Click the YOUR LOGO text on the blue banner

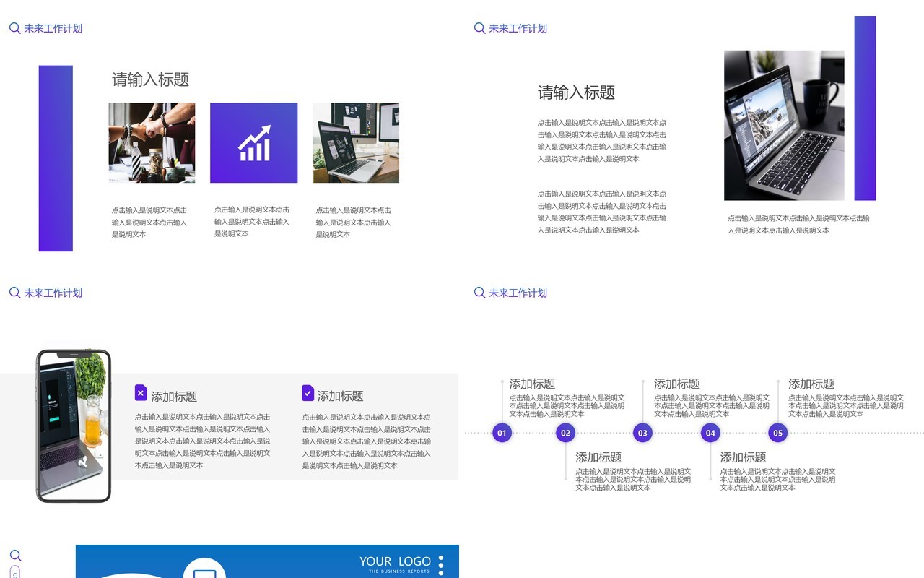(x=395, y=561)
